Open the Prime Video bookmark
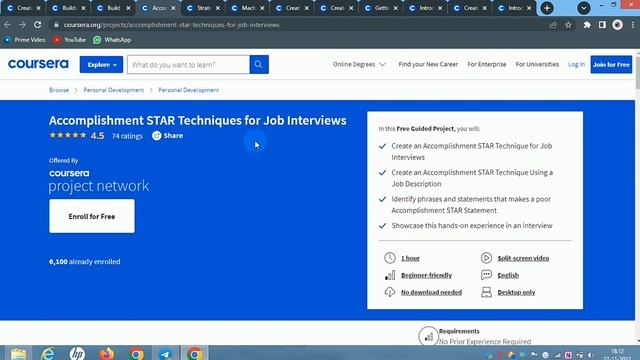 tap(25, 40)
